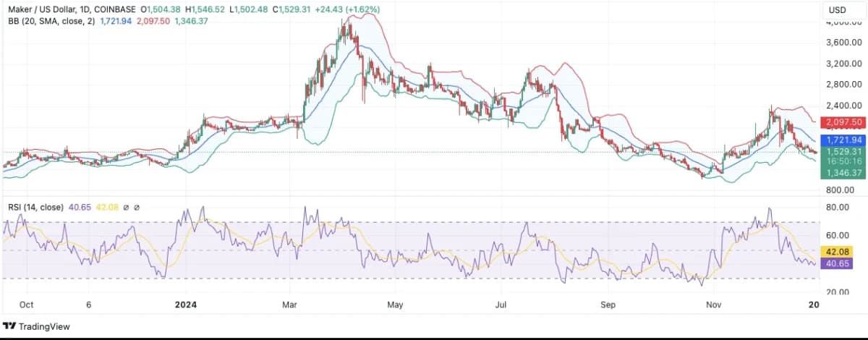Viewport: 868px width, 340px height.
Task: Click the Jul label on the time axis
Action: point(501,305)
